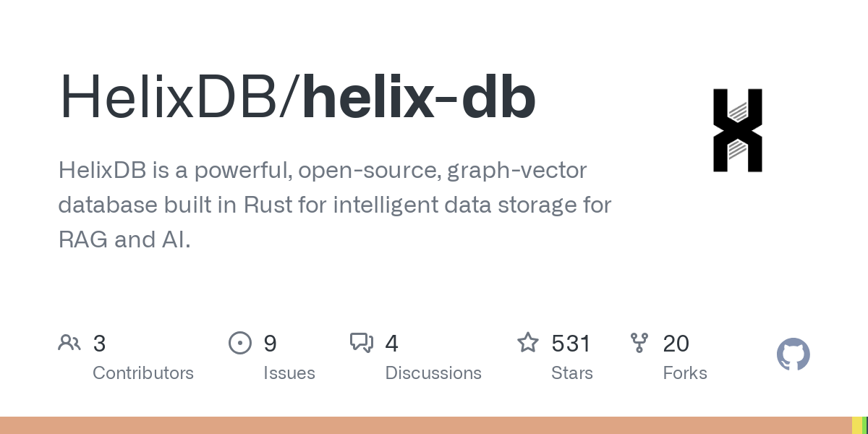Click the orange language bar segment

[x=426, y=425]
